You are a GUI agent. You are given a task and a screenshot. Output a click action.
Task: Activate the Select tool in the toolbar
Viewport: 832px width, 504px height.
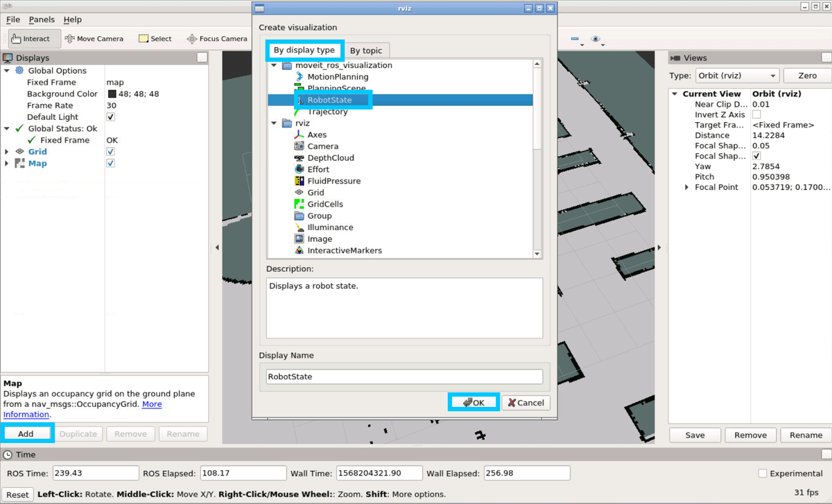(154, 38)
